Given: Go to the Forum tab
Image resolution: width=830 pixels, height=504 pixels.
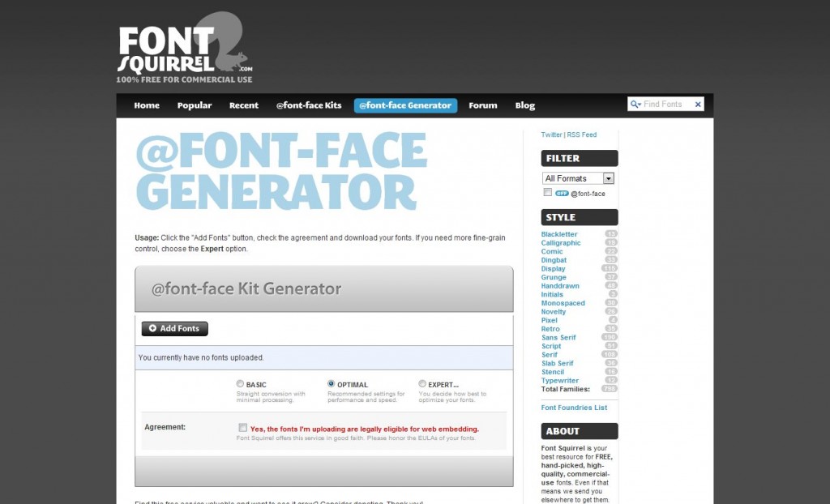Looking at the screenshot, I should click(x=482, y=105).
